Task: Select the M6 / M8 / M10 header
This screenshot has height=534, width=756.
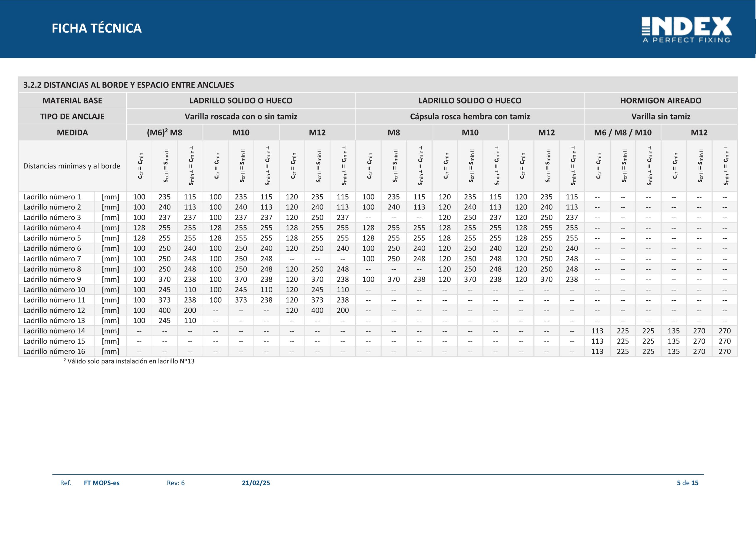Action: point(623,132)
